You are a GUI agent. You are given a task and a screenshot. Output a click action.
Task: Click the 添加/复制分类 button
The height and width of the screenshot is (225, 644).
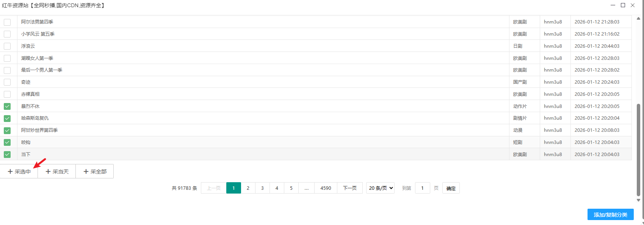610,215
